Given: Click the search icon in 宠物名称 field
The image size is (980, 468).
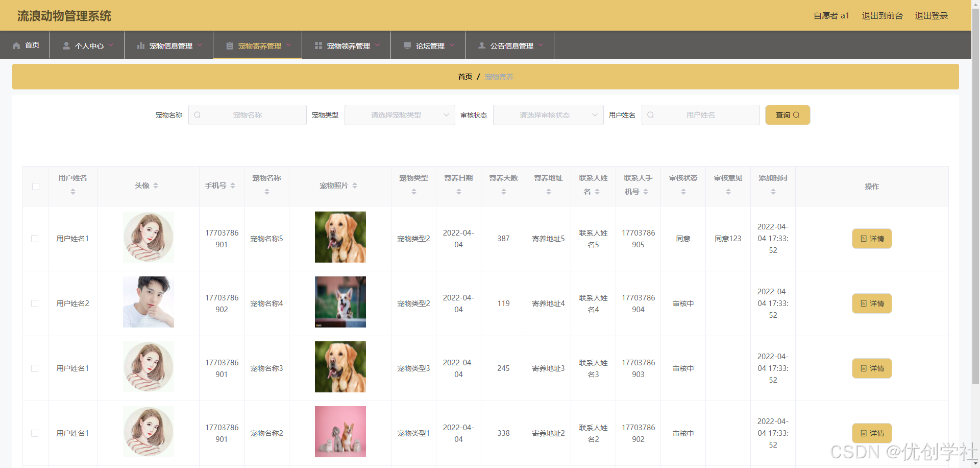Looking at the screenshot, I should pos(198,115).
